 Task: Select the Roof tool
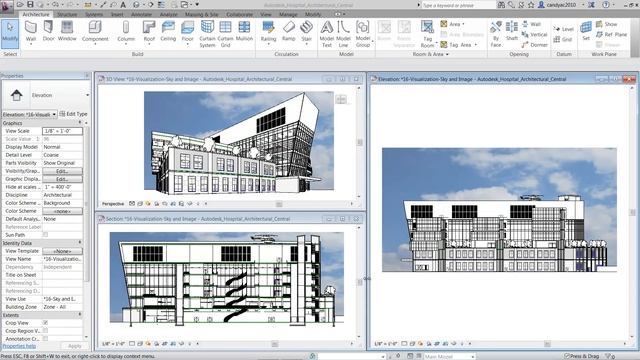click(x=149, y=32)
